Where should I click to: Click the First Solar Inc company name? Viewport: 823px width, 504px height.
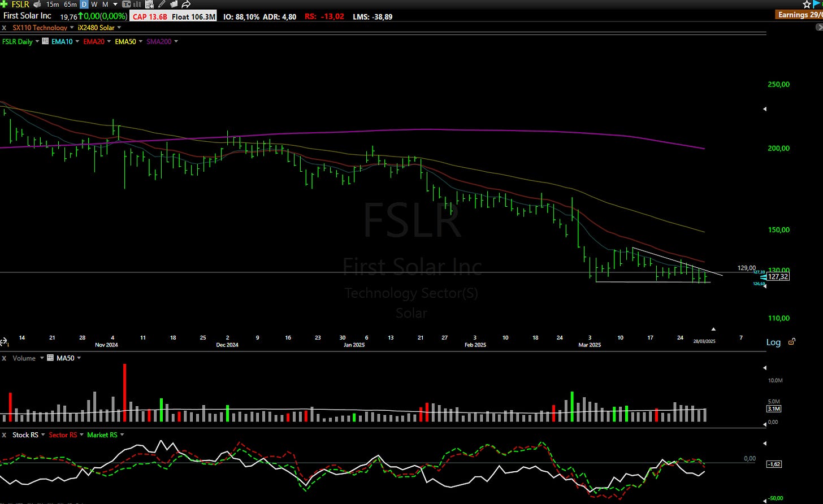[27, 16]
